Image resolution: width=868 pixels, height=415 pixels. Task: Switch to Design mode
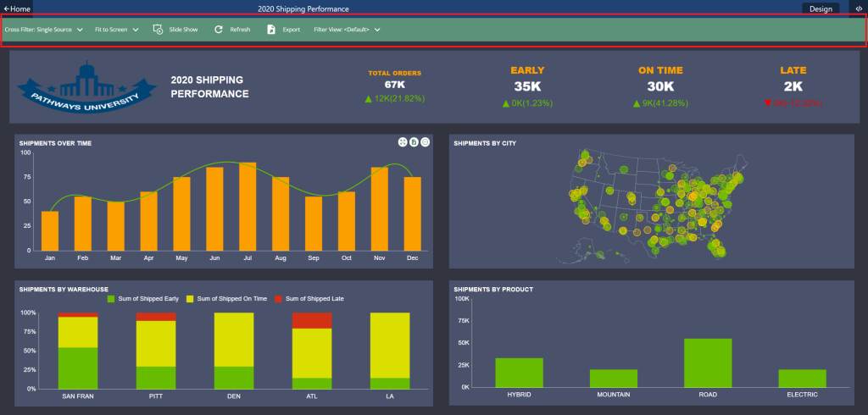click(x=821, y=8)
